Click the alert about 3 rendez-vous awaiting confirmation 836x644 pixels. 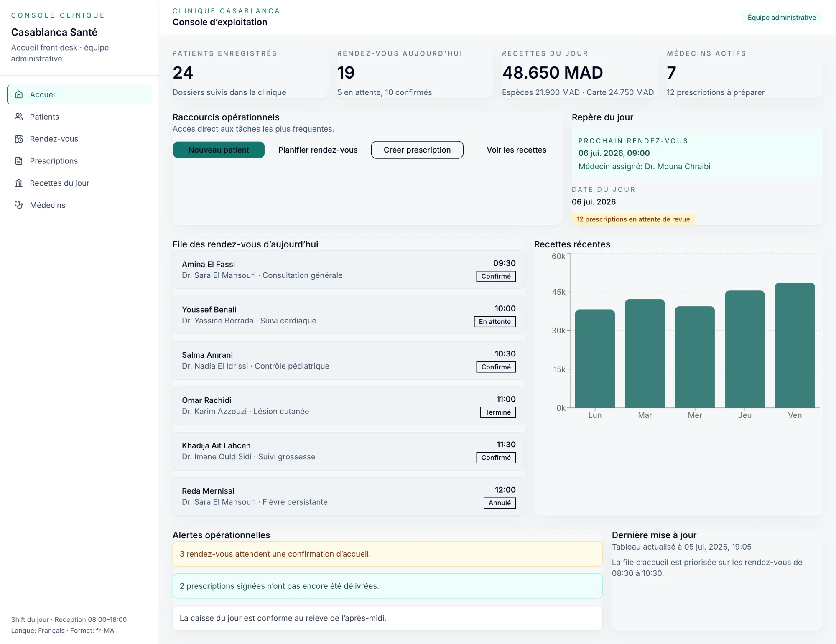387,554
